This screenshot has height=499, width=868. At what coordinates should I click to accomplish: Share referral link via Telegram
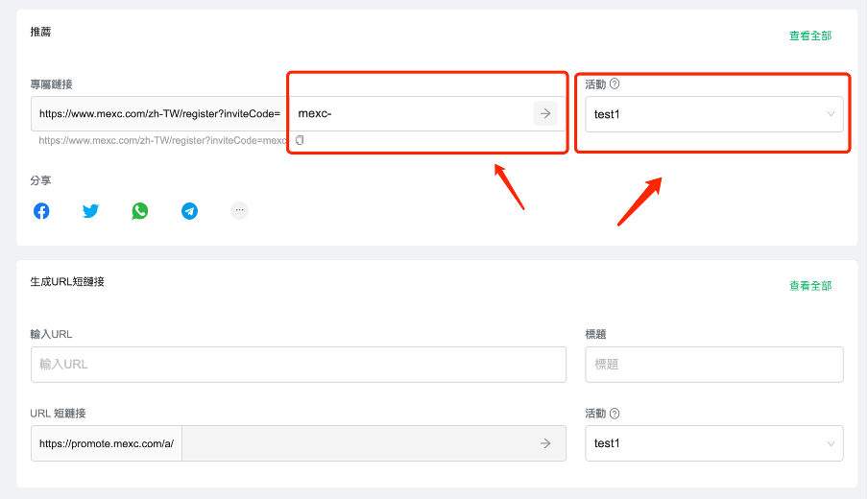(190, 211)
